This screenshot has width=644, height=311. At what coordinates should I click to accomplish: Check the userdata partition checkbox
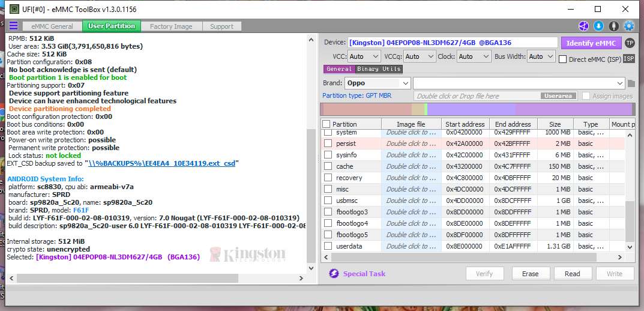pyautogui.click(x=328, y=246)
